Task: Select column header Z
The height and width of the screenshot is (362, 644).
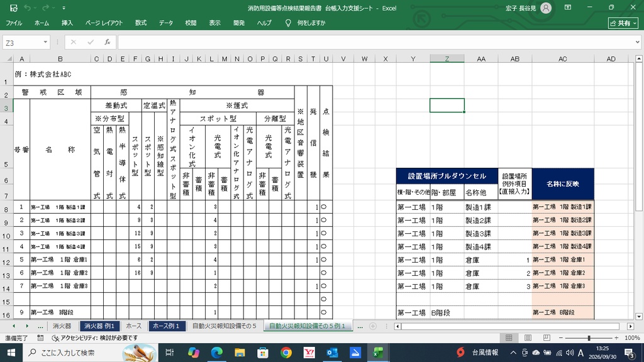Action: point(447,58)
